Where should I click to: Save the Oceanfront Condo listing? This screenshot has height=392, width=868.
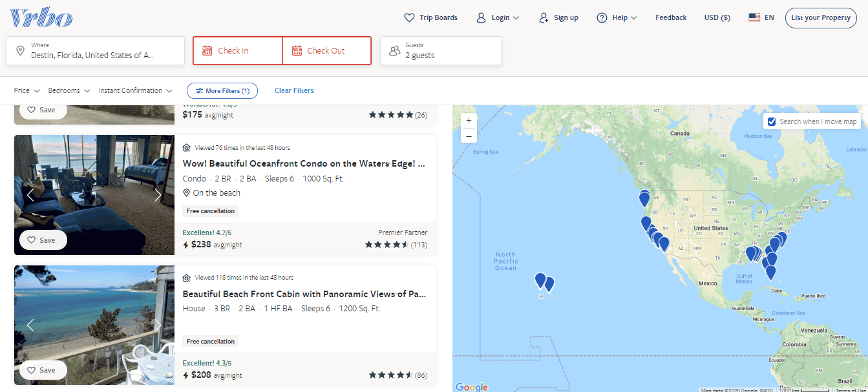tap(43, 240)
